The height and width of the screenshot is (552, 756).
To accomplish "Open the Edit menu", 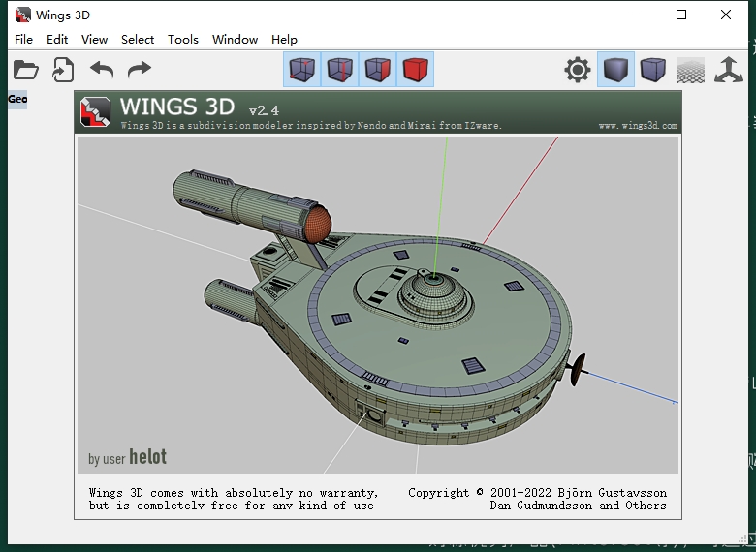I will click(57, 40).
